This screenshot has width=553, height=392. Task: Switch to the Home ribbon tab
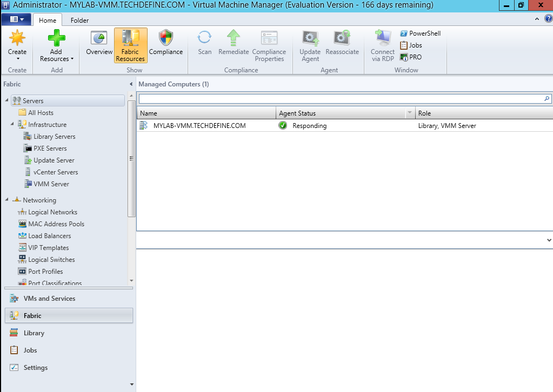[48, 20]
